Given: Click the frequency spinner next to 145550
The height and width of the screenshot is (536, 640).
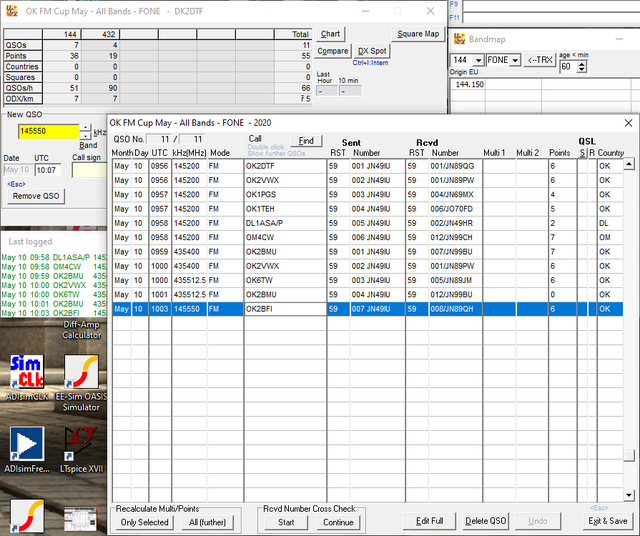Looking at the screenshot, I should pos(85,131).
